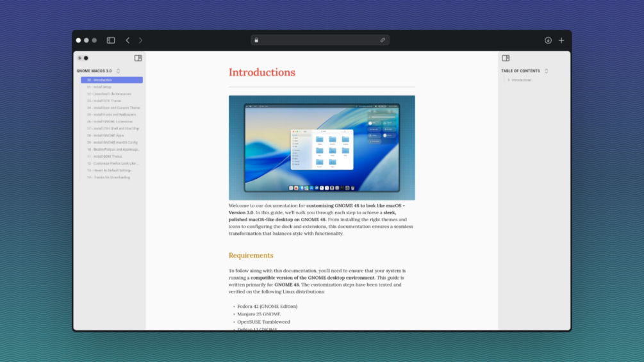The image size is (644, 362).
Task: Click 'Fedora 42 (GNOME Edition)' list item
Action: pyautogui.click(x=267, y=306)
